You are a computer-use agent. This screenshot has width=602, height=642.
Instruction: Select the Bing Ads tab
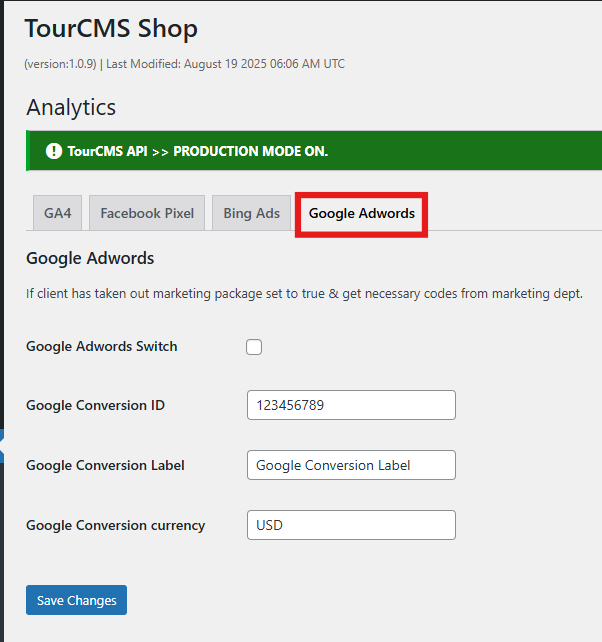[x=251, y=213]
